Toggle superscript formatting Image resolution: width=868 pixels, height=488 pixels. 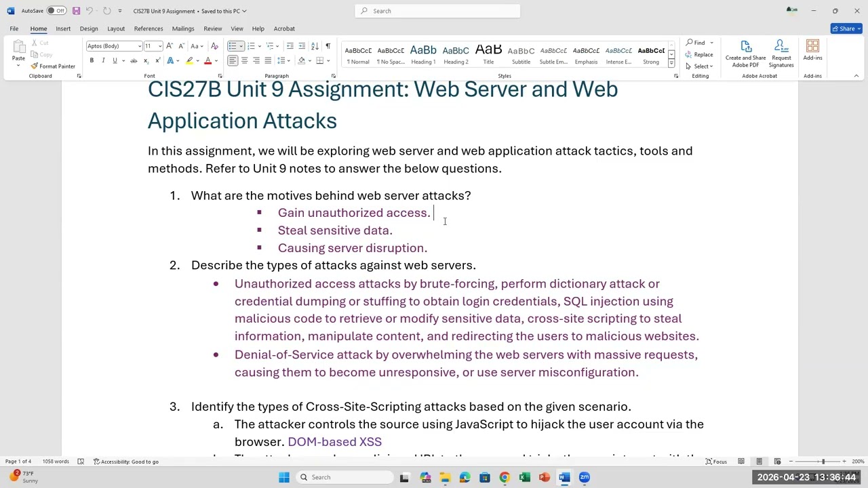tap(157, 61)
